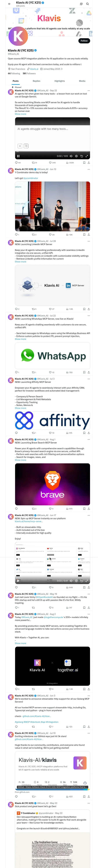Viewport: 98px width, 868px height.
Task: Open the Highlights tab
Action: 60,81
